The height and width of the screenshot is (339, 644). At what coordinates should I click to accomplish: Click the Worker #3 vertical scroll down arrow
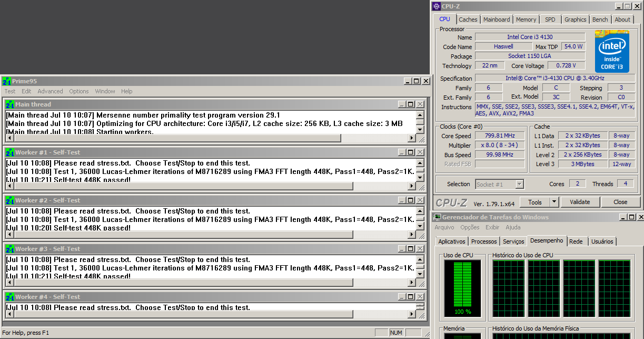[420, 275]
